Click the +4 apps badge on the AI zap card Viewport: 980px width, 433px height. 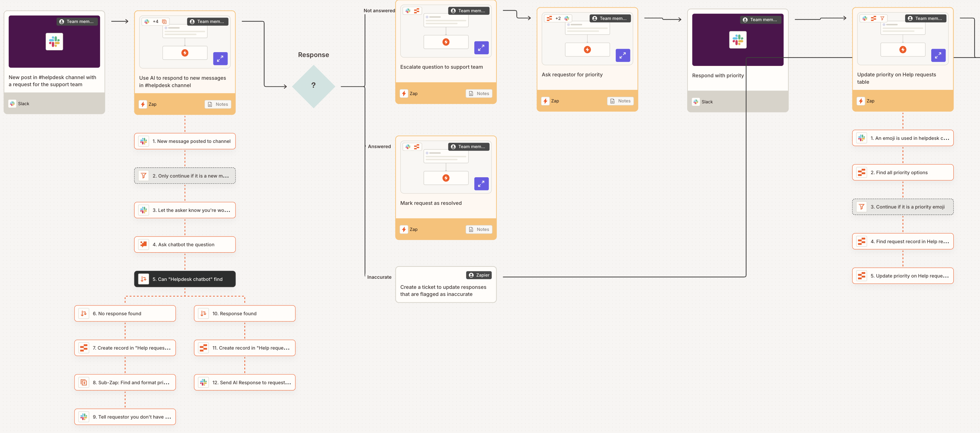[x=155, y=21]
